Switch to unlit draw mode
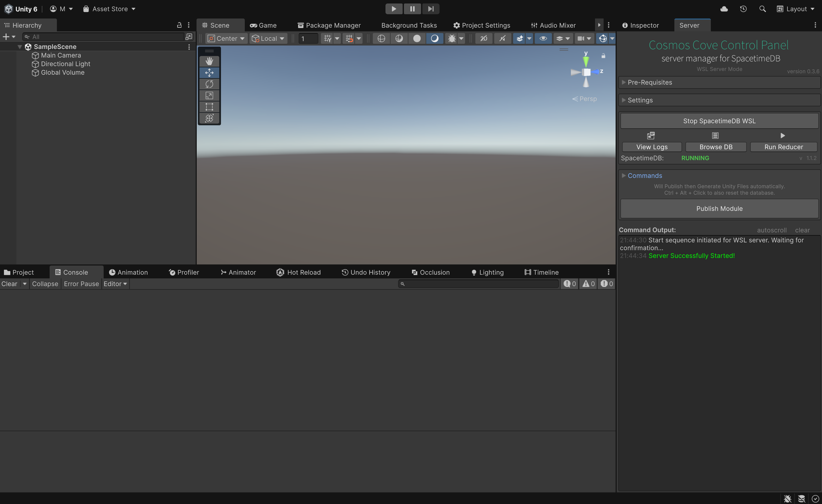The image size is (822, 504). [x=417, y=38]
